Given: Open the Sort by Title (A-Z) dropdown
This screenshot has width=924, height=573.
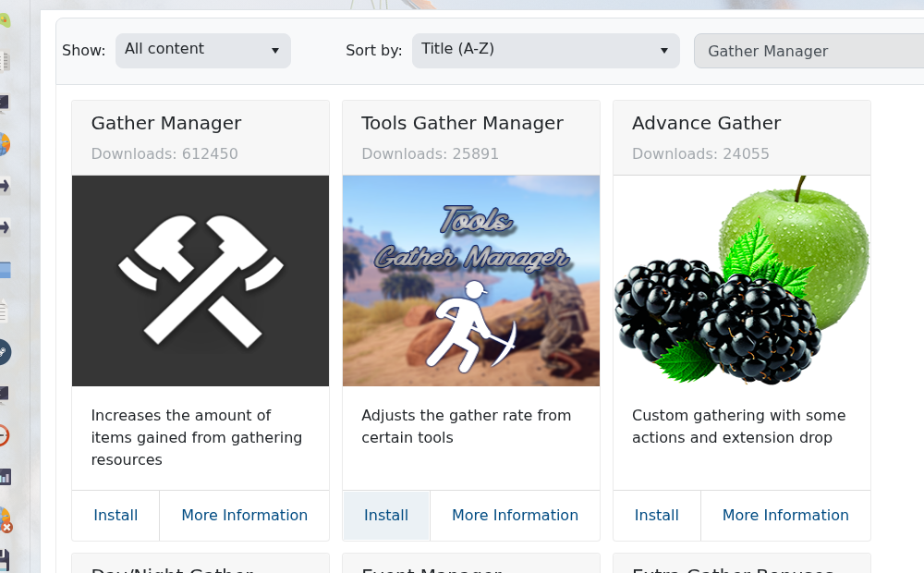Looking at the screenshot, I should point(546,50).
